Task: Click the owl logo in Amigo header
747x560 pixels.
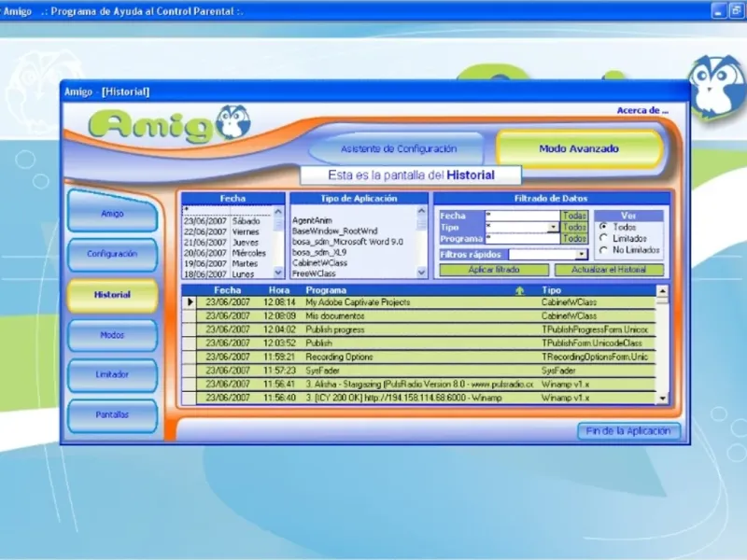Action: click(x=233, y=122)
